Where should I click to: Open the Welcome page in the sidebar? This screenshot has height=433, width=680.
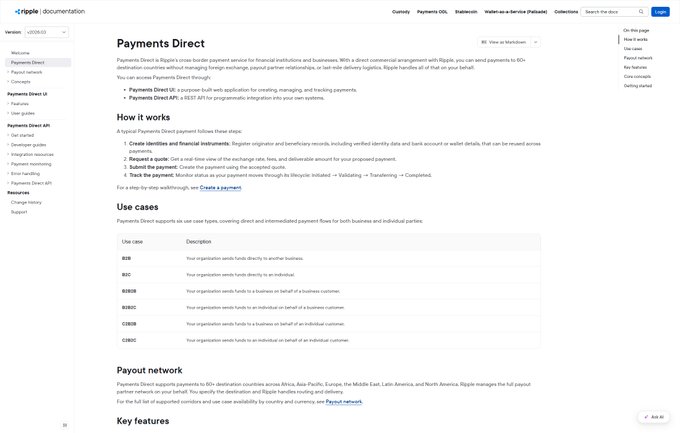pyautogui.click(x=20, y=53)
